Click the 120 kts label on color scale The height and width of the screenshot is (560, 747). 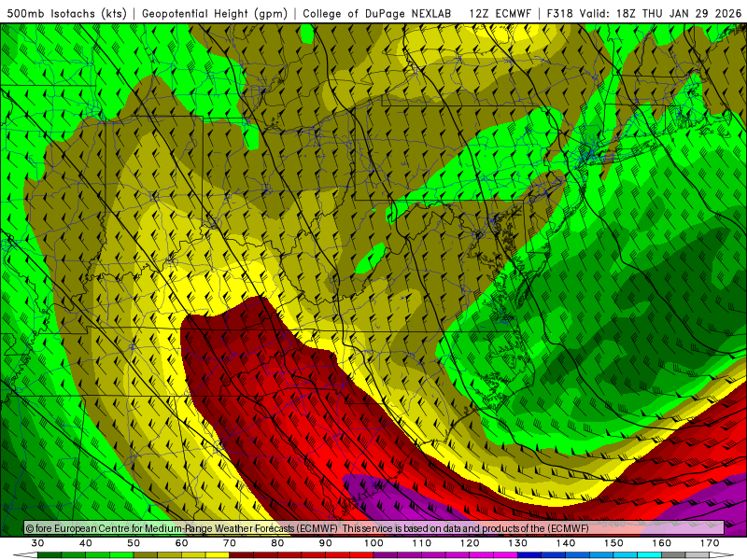click(x=470, y=543)
